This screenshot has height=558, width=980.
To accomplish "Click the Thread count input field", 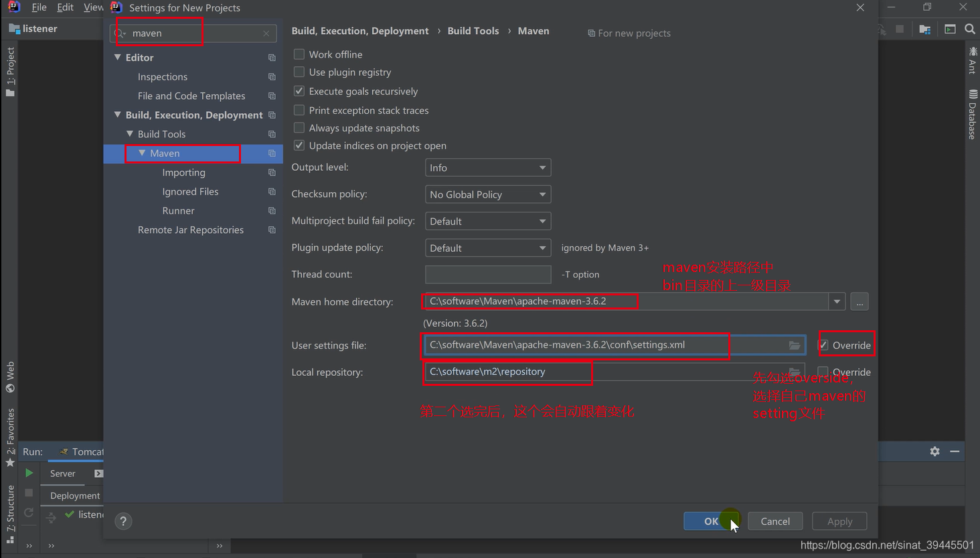I will [488, 275].
